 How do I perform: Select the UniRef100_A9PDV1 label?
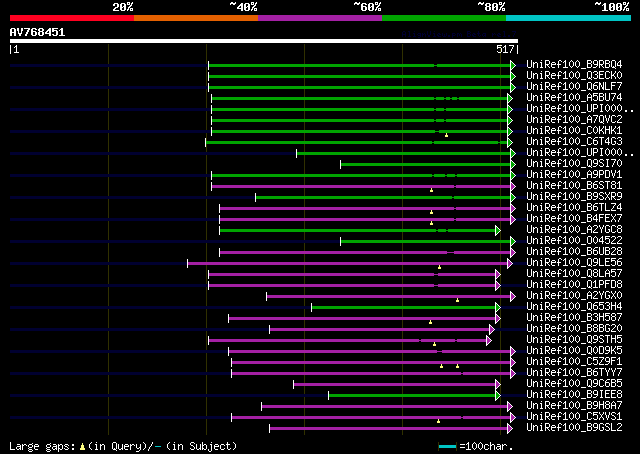[x=574, y=175]
